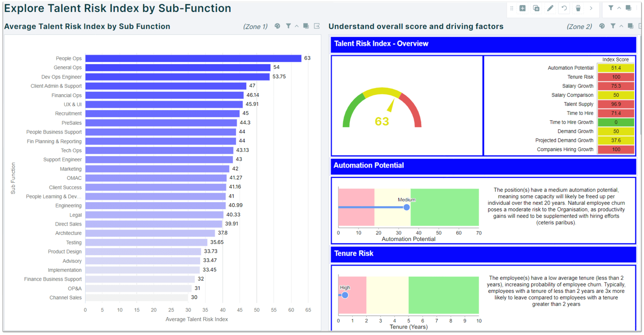
Task: Click the Automation Potential Medium slider marker
Action: click(x=406, y=207)
